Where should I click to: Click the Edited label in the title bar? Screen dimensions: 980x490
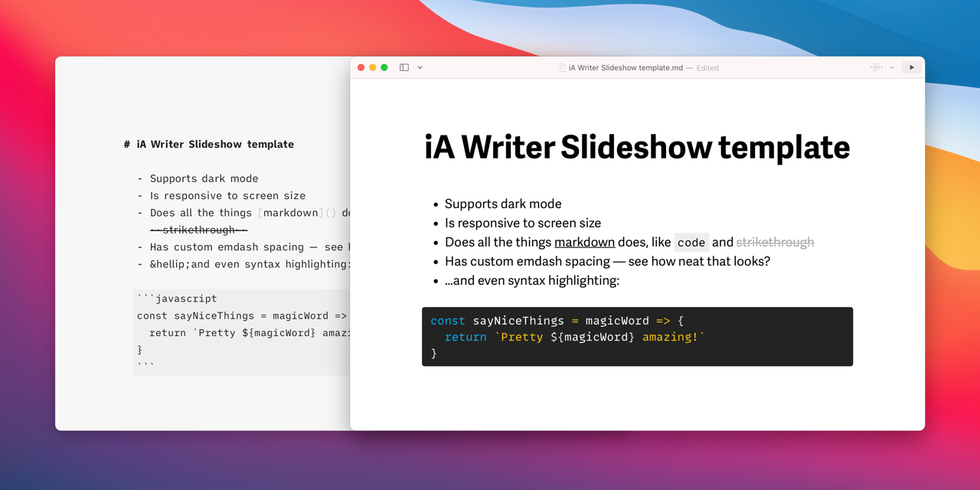point(707,68)
